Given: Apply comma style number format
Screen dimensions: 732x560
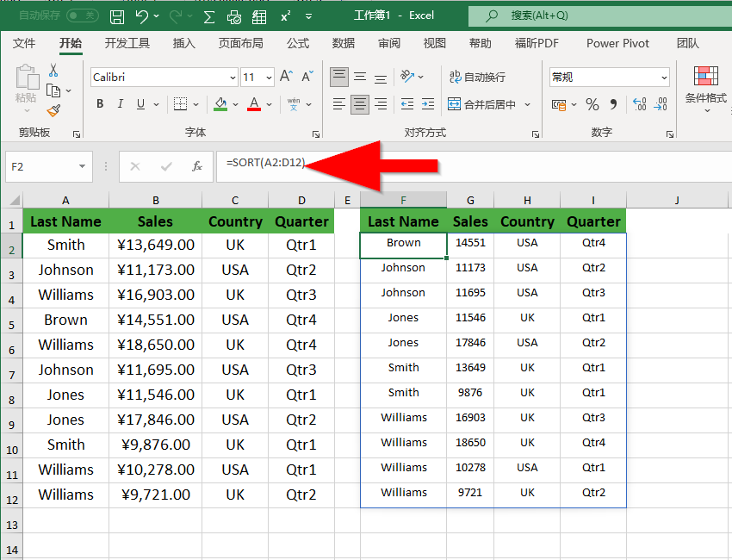Looking at the screenshot, I should coord(613,104).
